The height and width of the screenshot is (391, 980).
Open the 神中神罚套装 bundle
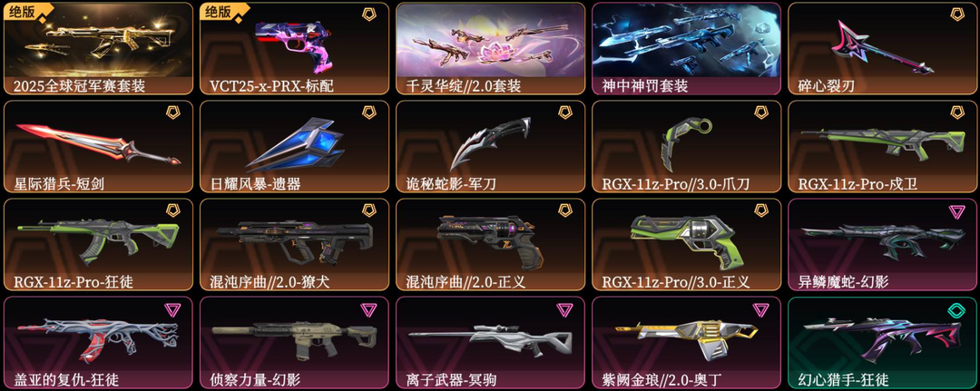pos(686,49)
